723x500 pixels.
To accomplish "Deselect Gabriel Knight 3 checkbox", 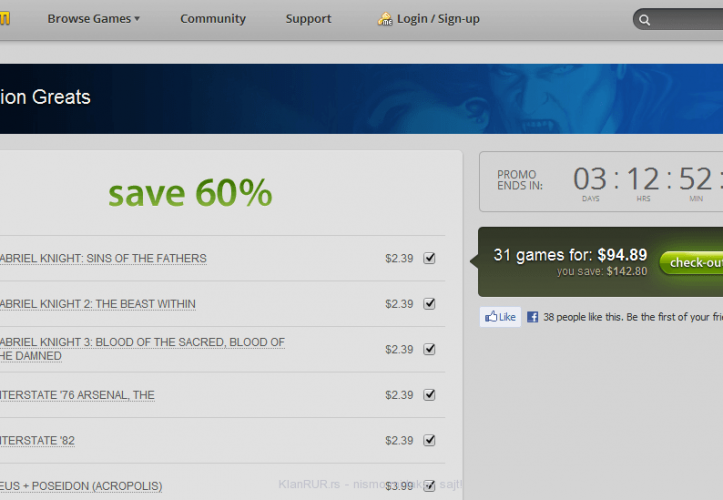I will [429, 349].
